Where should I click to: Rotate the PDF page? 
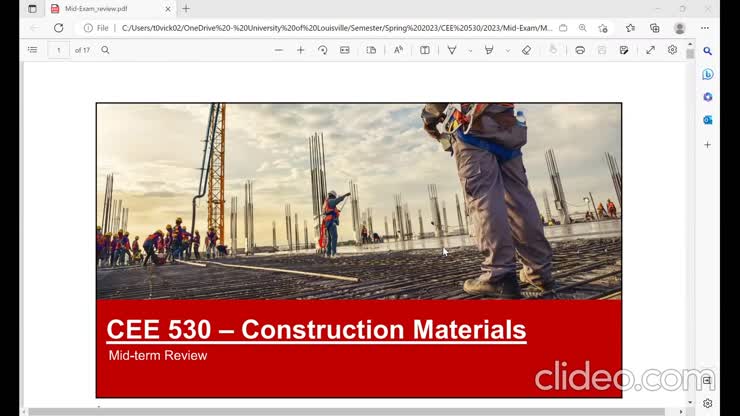322,50
